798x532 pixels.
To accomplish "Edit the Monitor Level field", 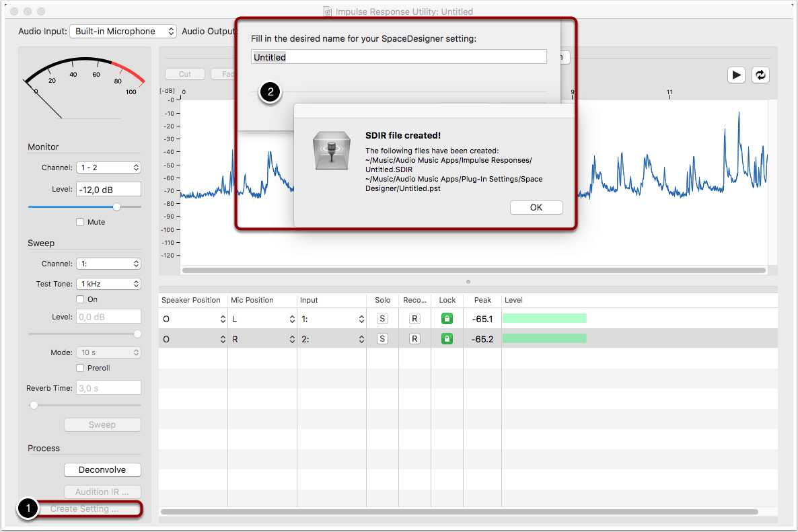I will (x=109, y=189).
